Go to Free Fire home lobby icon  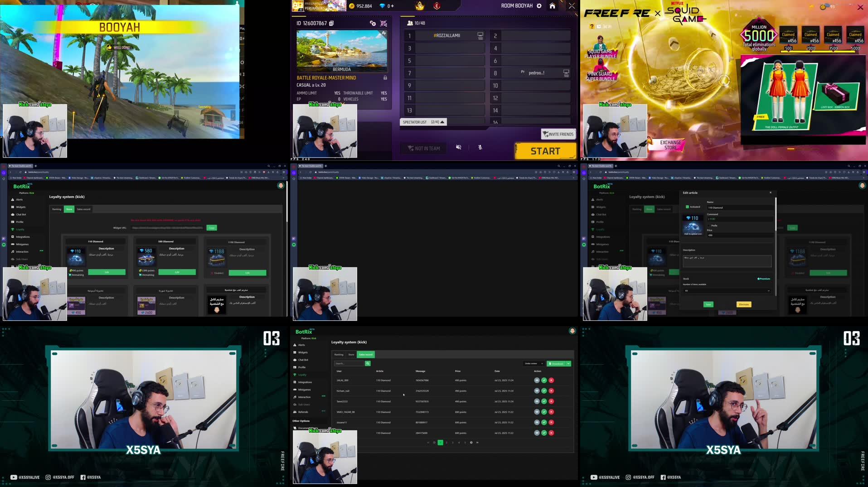point(552,6)
